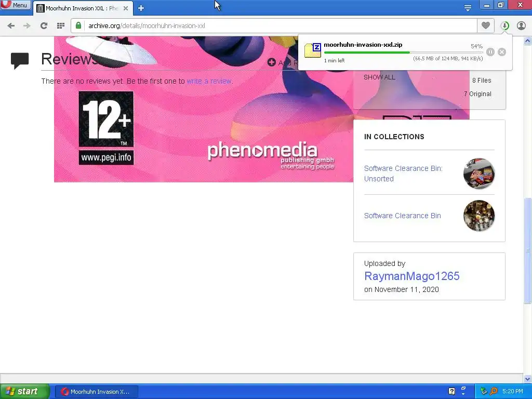Open the tab list menu icon
The image size is (532, 399).
tap(468, 7)
